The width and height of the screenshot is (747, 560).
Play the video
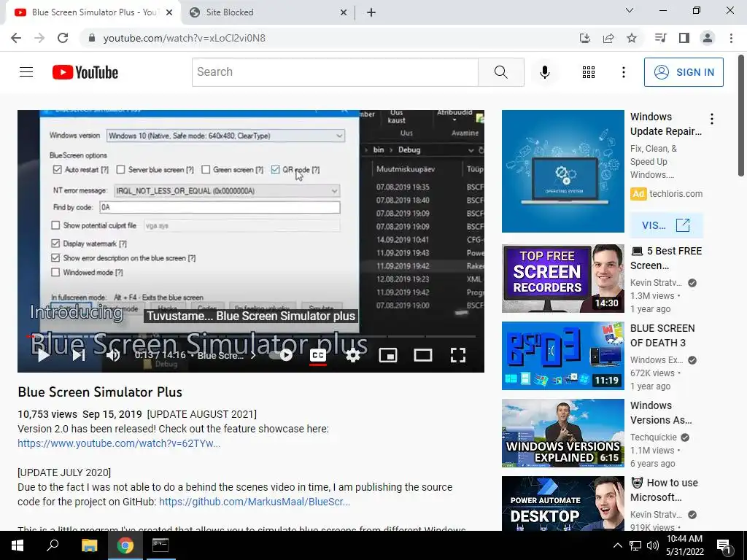pos(43,355)
